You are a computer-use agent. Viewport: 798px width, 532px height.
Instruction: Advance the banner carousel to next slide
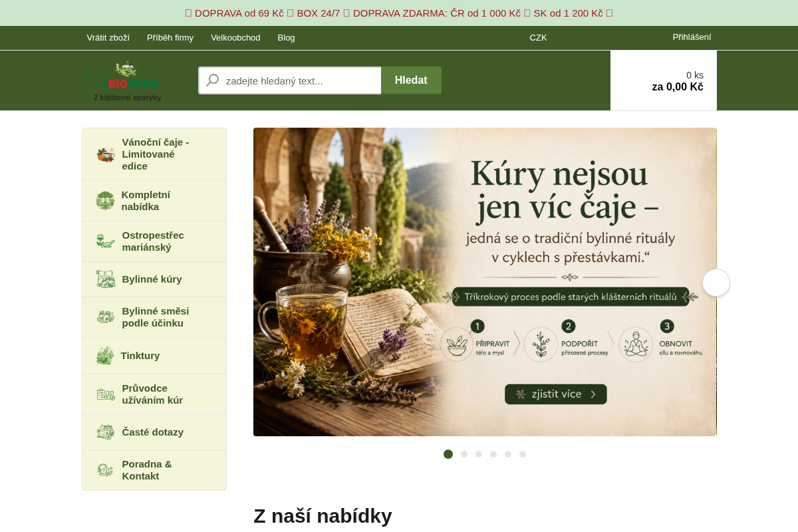coord(716,283)
